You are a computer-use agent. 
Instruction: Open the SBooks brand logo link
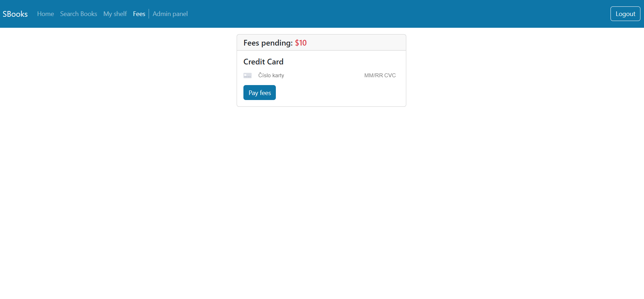coord(15,14)
